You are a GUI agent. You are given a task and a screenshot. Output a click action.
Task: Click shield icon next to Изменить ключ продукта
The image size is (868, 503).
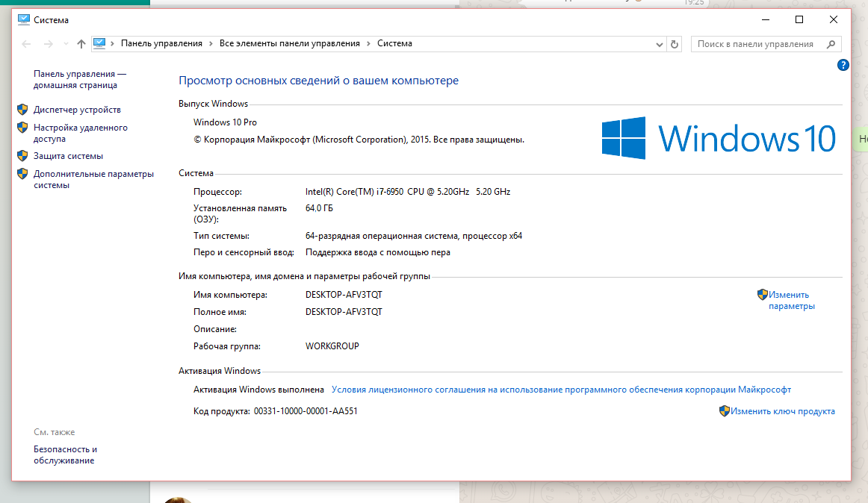[x=724, y=410]
